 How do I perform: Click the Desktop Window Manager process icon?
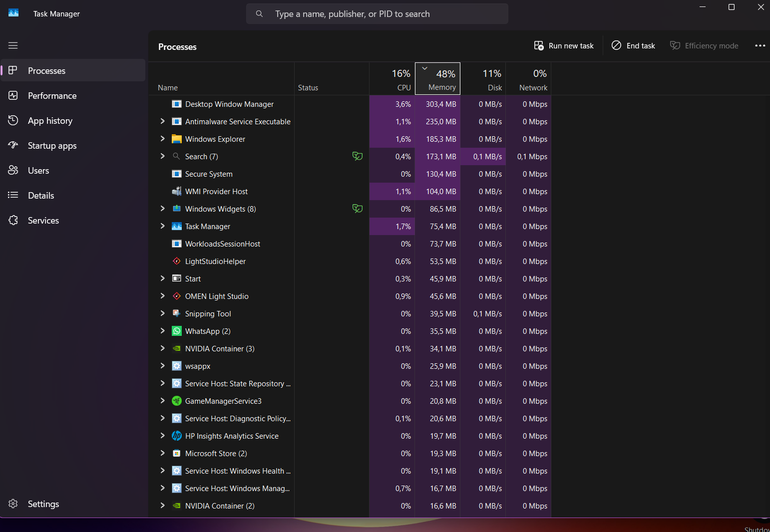[177, 104]
